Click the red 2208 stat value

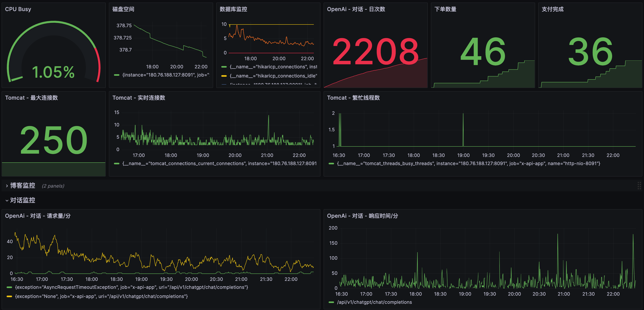tap(375, 51)
